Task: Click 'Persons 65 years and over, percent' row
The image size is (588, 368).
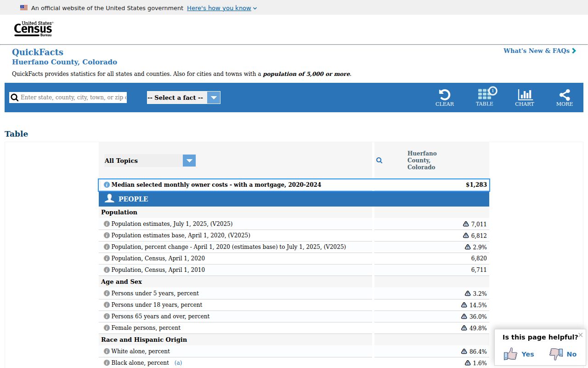Action: click(294, 316)
